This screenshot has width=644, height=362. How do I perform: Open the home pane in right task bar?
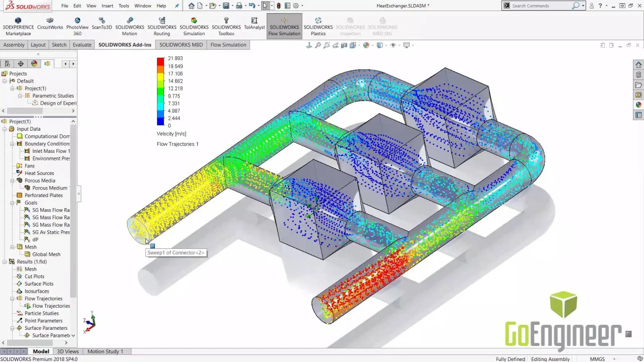click(x=638, y=65)
